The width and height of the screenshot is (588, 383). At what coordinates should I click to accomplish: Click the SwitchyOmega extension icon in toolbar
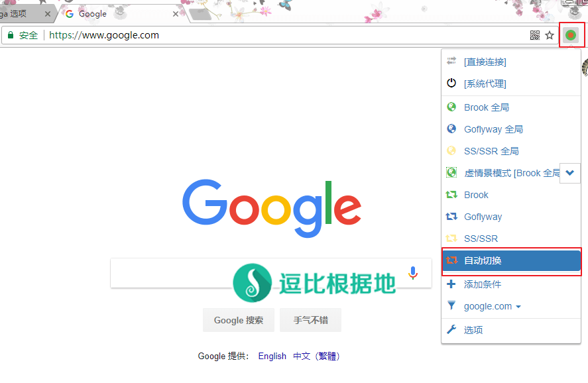tap(570, 35)
